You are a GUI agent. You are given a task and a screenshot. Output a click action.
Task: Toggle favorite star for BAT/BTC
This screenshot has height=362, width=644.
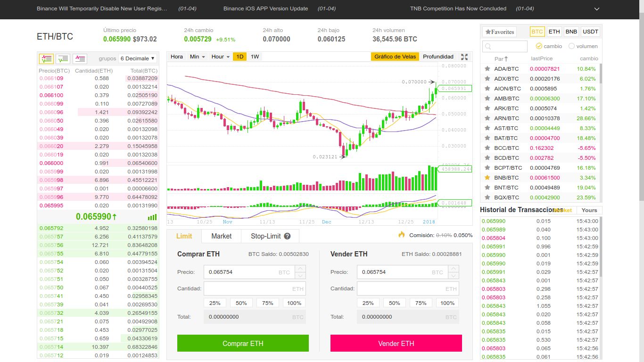(487, 138)
